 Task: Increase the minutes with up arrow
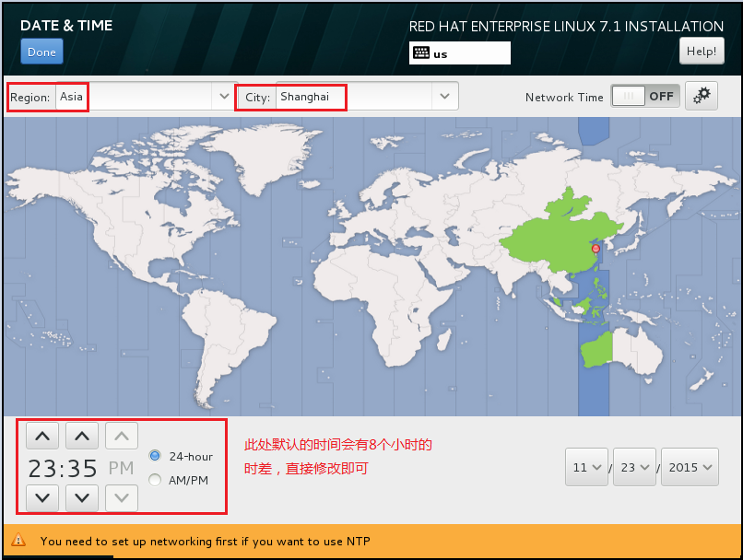(x=82, y=436)
